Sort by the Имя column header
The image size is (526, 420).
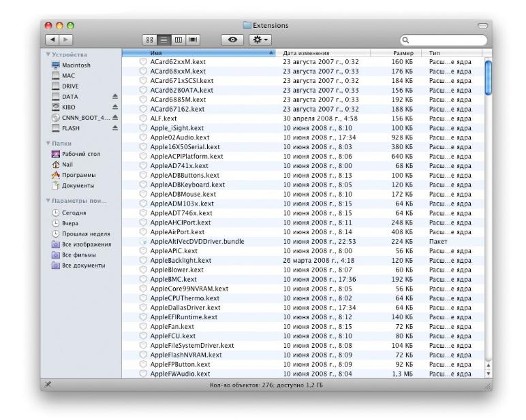coord(198,53)
